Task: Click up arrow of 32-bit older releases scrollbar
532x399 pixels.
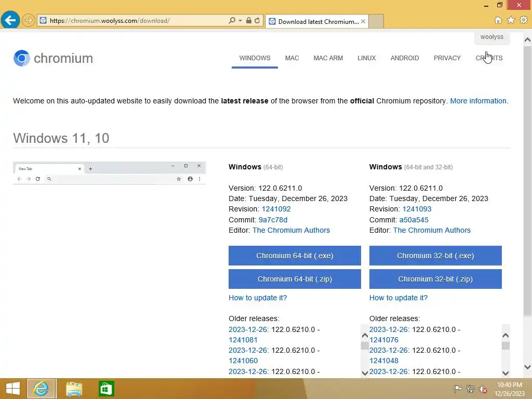Action: pos(506,336)
